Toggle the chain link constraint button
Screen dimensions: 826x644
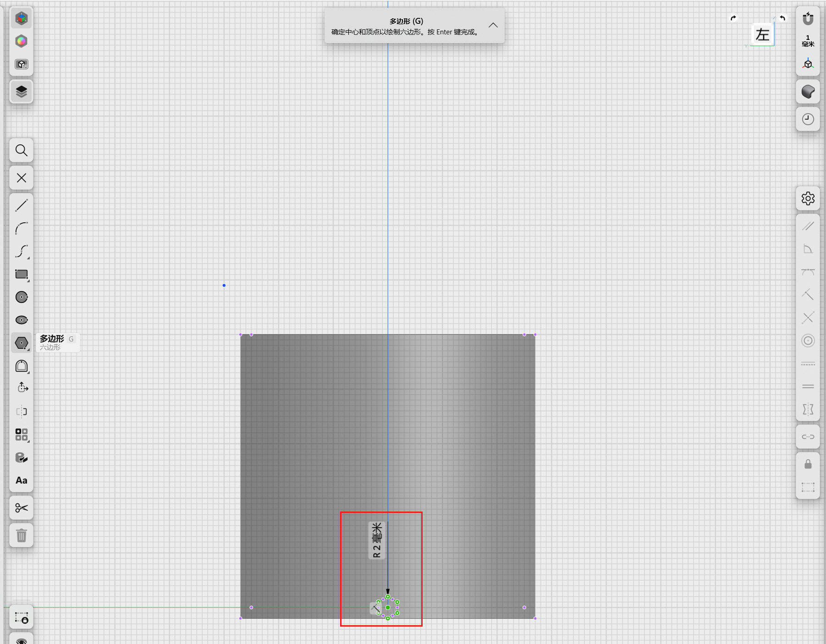click(x=808, y=437)
